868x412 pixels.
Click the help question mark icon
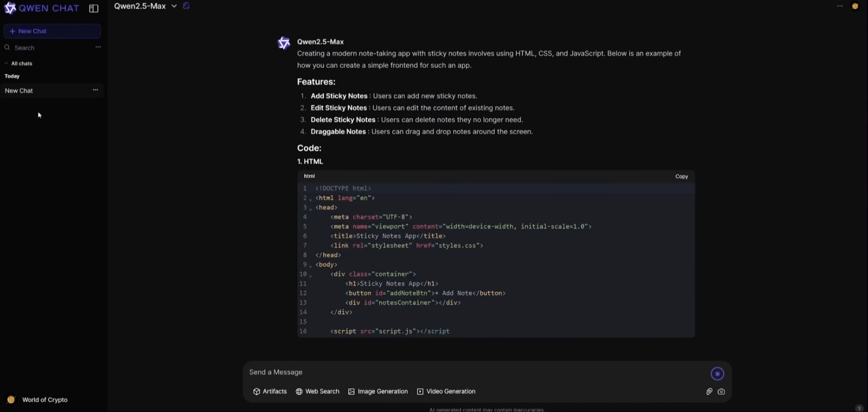click(859, 408)
